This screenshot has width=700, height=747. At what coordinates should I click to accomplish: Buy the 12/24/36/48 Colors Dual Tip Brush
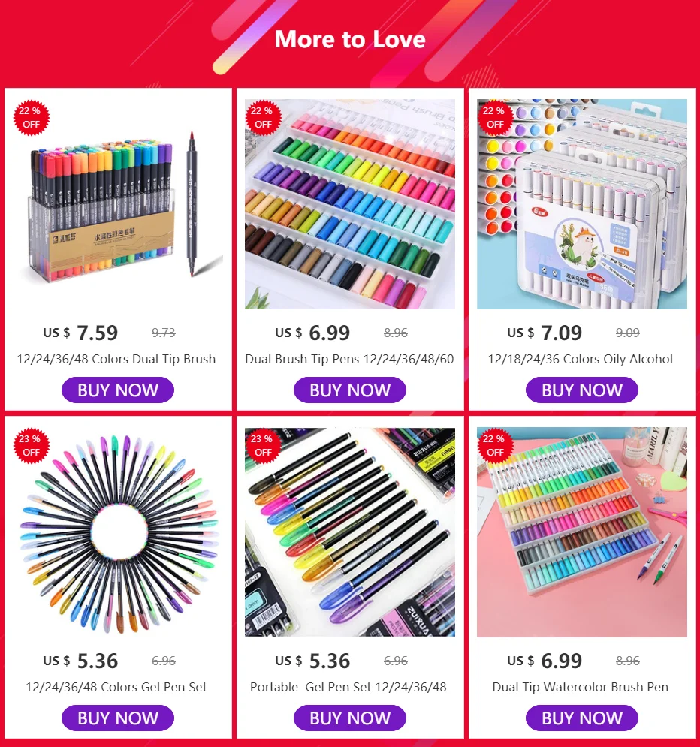click(x=118, y=390)
